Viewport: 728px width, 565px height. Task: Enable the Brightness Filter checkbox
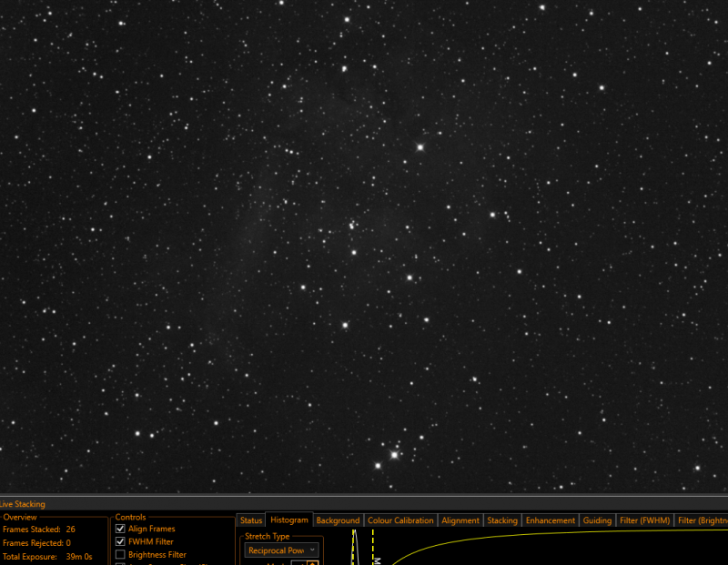pyautogui.click(x=120, y=555)
